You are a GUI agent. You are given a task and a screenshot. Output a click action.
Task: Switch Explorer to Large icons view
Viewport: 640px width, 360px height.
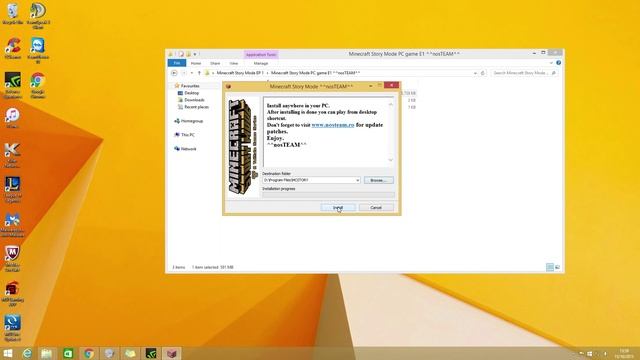click(x=557, y=267)
